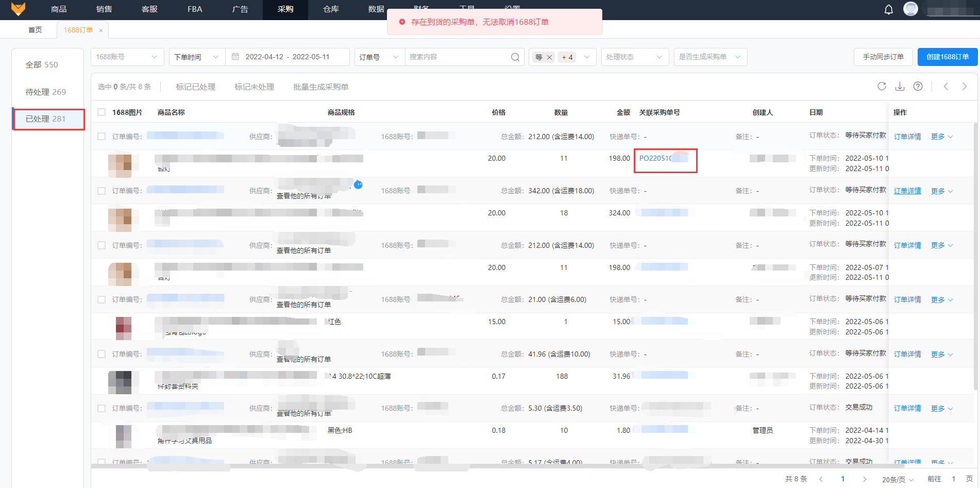Click the fox logo icon
Screen dimensions: 980x488
coord(18,9)
